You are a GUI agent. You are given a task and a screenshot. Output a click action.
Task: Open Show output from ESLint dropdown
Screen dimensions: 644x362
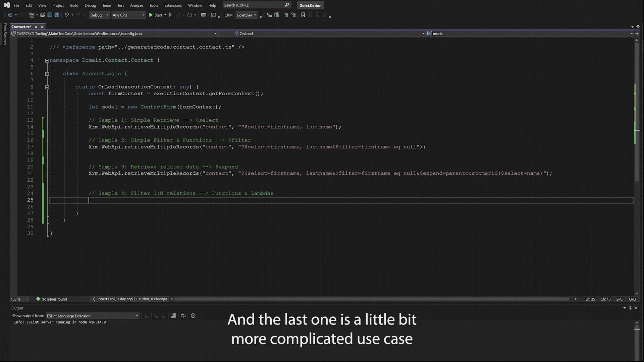coord(92,316)
